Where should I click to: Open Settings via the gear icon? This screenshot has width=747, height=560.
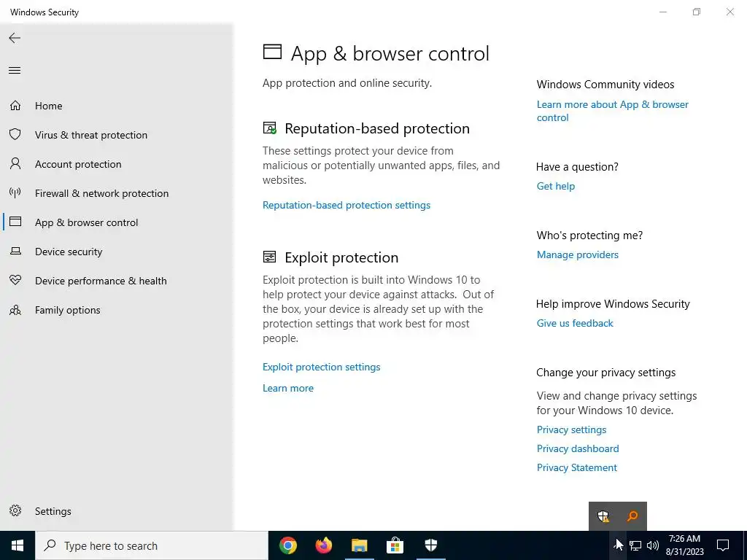(15, 510)
